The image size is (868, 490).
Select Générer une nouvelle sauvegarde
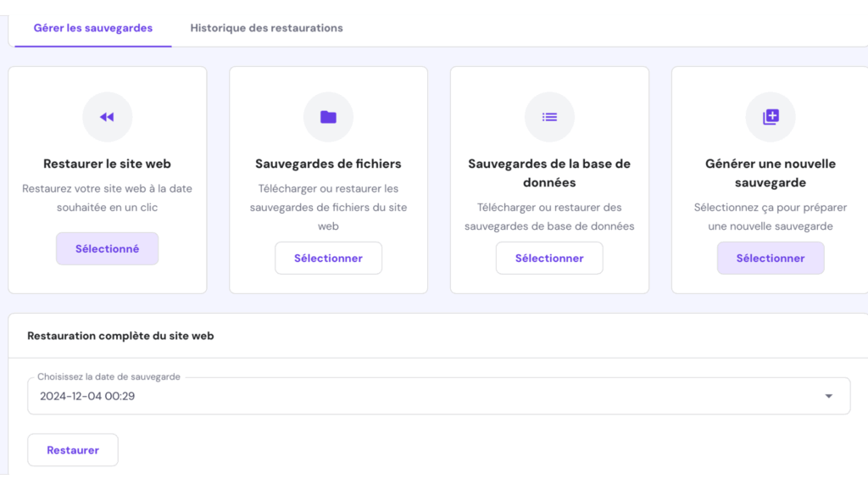pos(771,258)
